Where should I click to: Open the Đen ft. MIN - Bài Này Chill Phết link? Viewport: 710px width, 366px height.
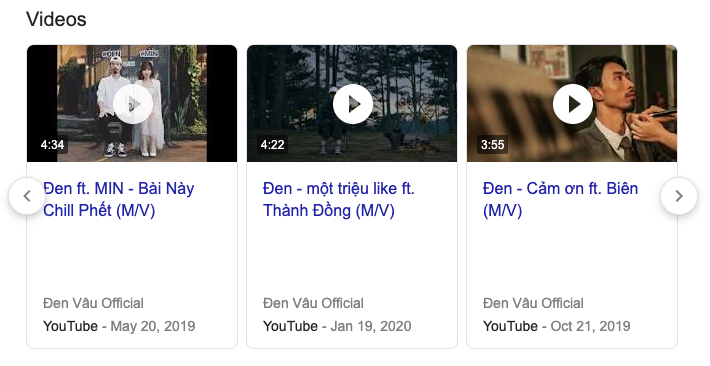click(119, 199)
